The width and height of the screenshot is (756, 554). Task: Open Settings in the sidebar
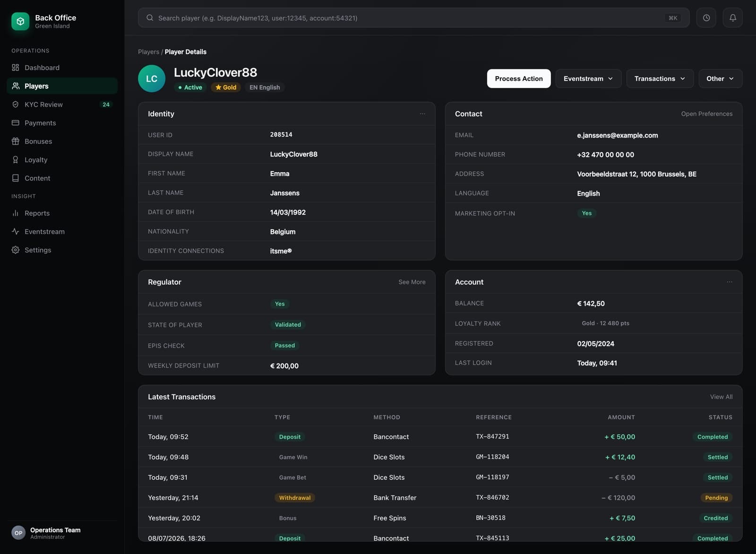62,250
